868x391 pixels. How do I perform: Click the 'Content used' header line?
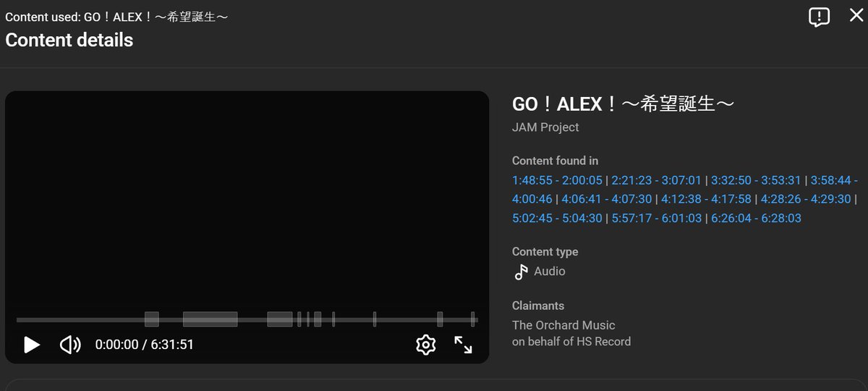(x=116, y=17)
